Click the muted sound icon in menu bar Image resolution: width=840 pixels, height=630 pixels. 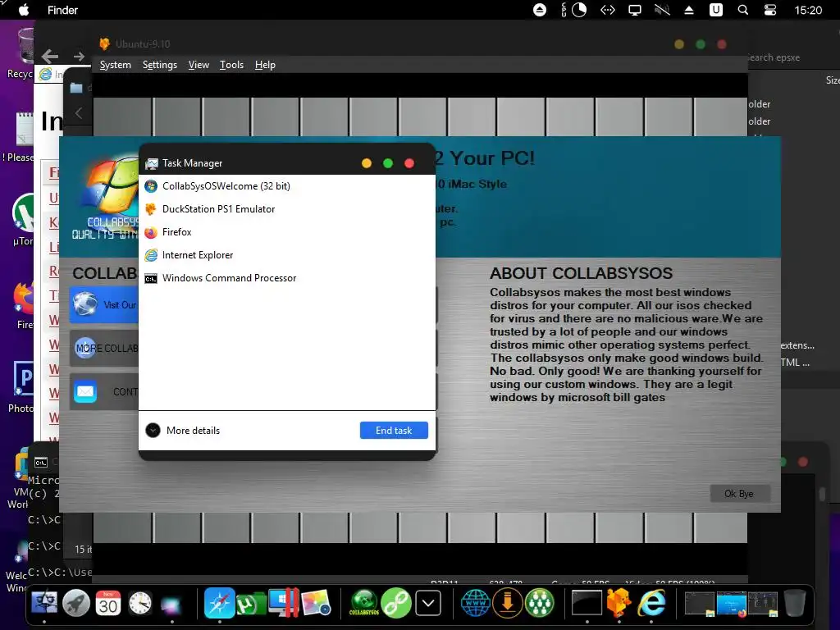point(662,10)
